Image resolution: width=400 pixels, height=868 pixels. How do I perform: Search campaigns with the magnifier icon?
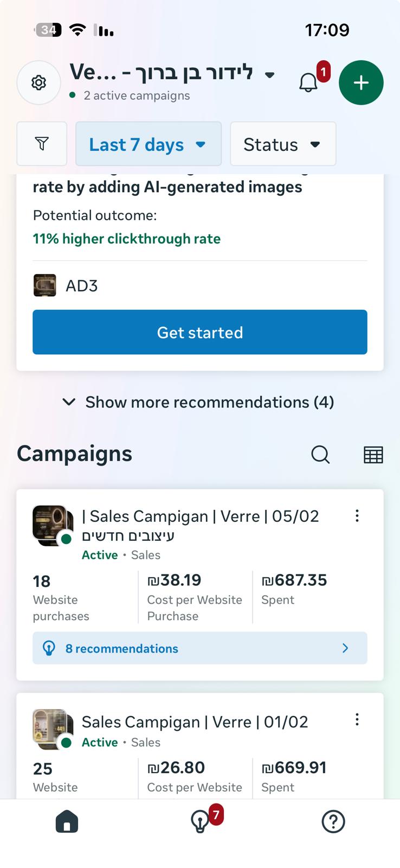320,455
